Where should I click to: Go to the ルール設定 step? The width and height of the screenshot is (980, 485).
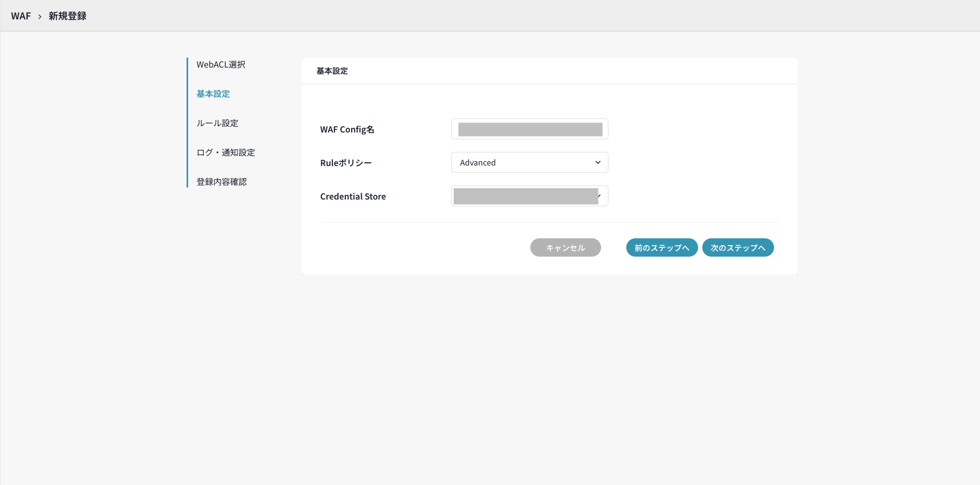coord(217,123)
